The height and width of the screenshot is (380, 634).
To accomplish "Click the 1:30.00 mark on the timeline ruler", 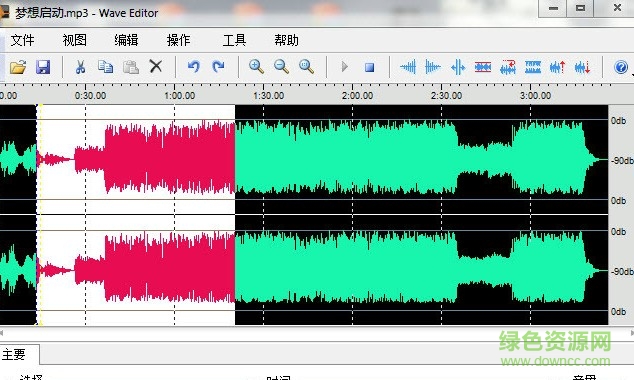I will click(268, 96).
